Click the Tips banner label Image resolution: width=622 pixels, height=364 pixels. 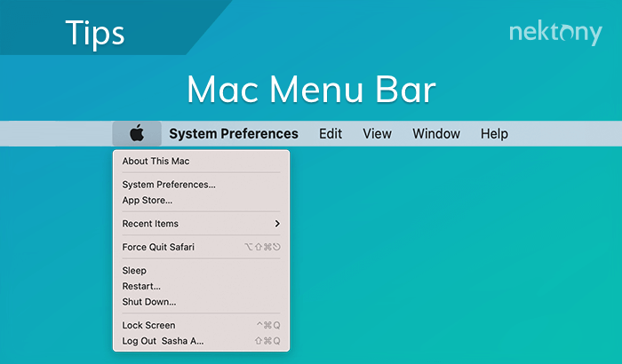(x=95, y=33)
